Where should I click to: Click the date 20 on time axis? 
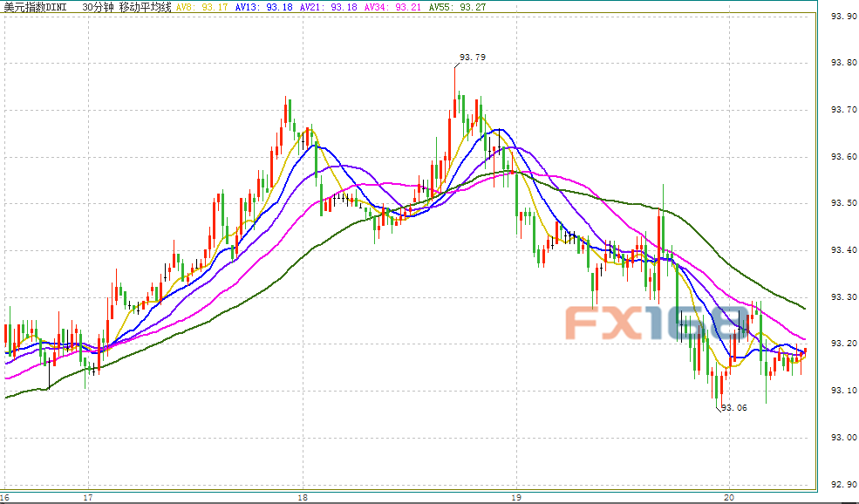pos(728,497)
